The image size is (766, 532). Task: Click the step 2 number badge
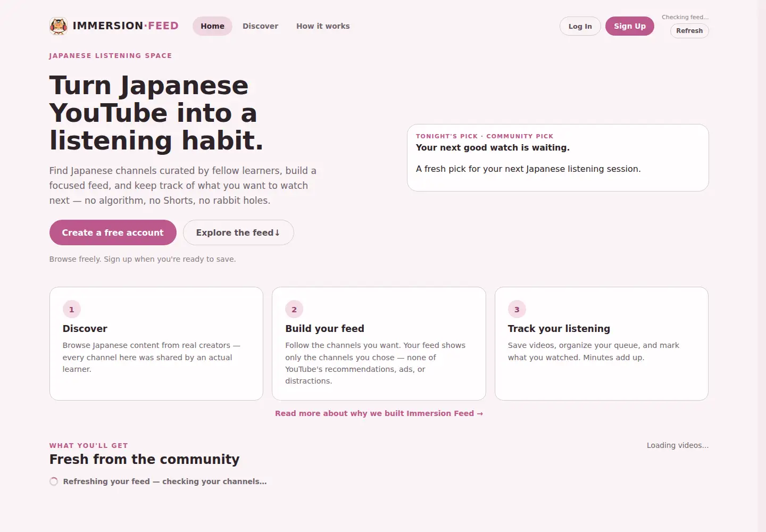point(294,309)
